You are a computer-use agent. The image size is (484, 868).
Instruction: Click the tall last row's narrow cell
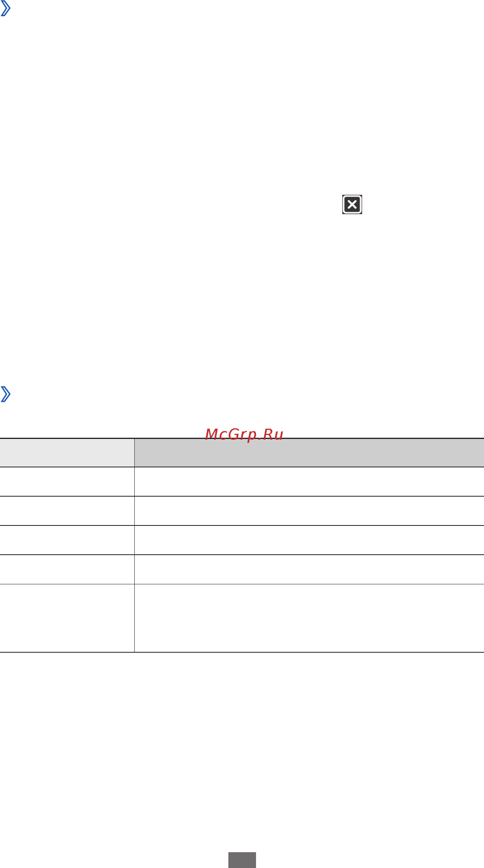[x=67, y=618]
